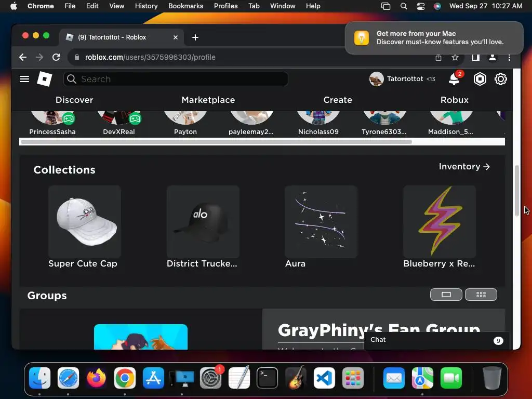Expand the Chat panel
This screenshot has width=532, height=399.
coord(436,340)
